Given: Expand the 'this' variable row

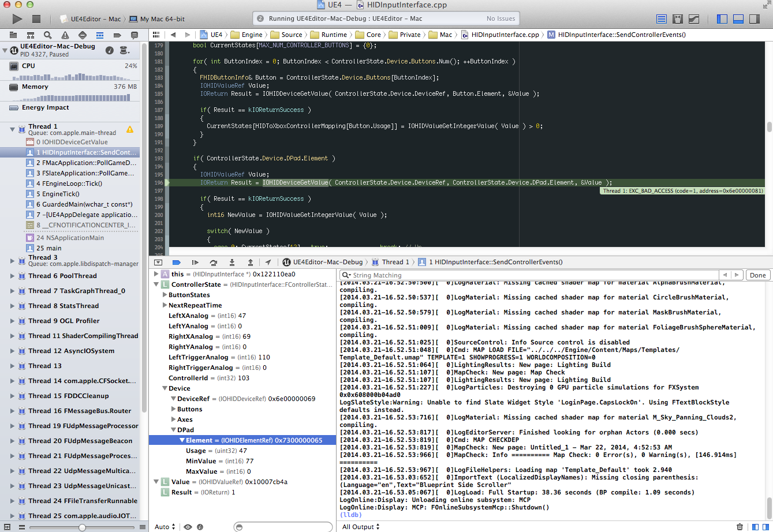Looking at the screenshot, I should (x=156, y=274).
